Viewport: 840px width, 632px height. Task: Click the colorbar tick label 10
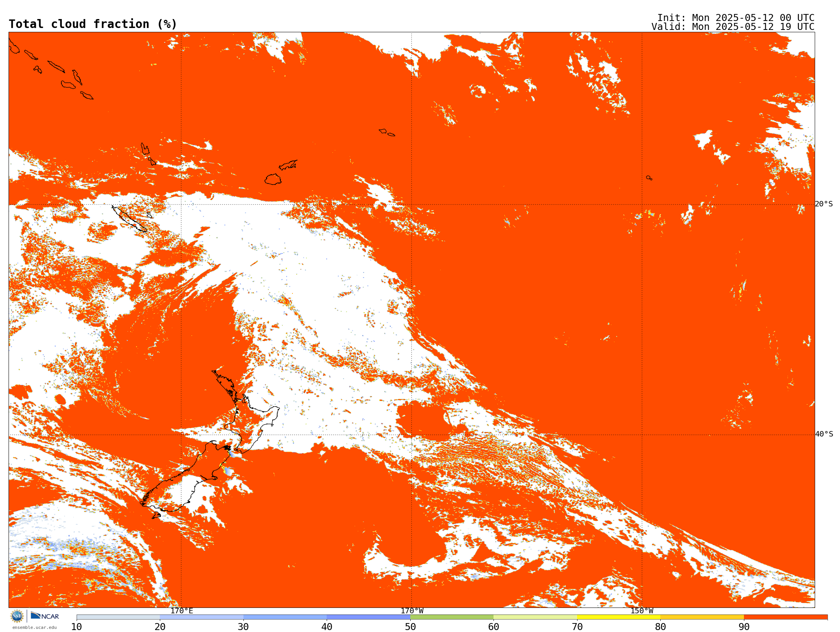(77, 627)
